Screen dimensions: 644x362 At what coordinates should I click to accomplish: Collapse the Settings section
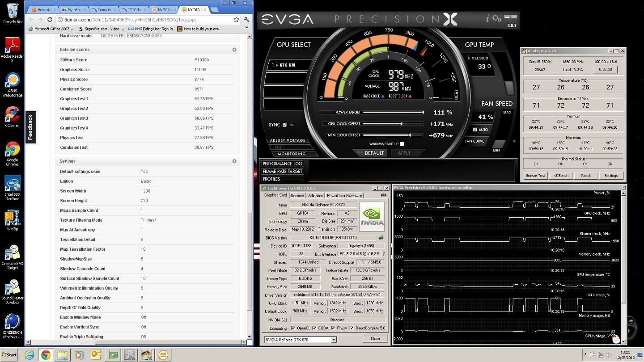coord(234,161)
